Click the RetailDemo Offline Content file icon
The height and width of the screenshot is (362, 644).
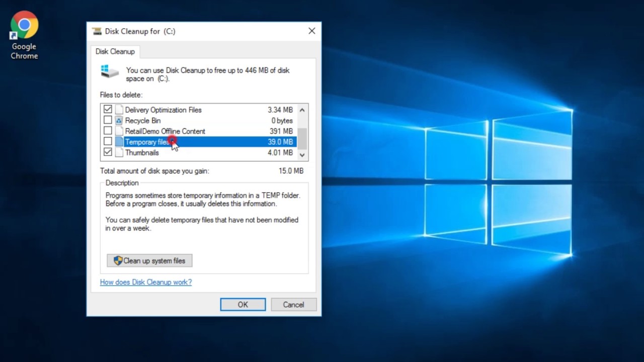[x=119, y=131]
